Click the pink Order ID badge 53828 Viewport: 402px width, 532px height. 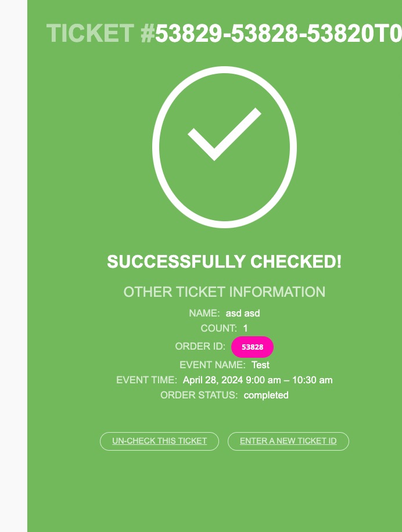[252, 347]
